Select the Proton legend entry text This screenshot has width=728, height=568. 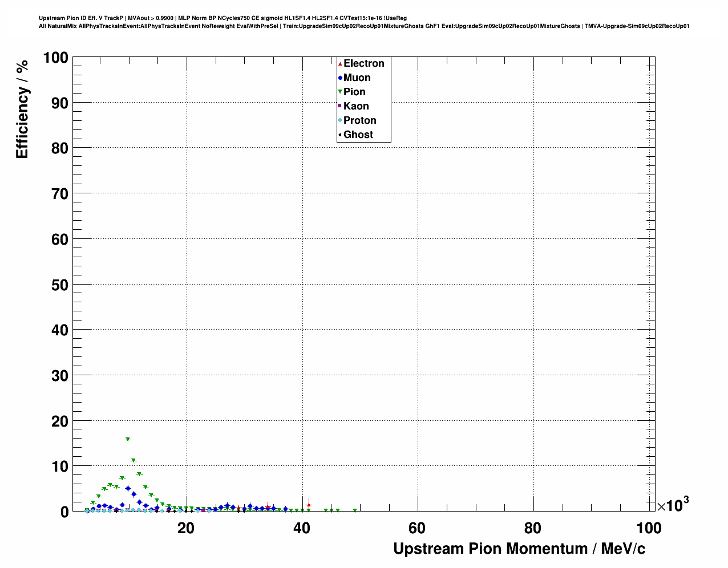click(359, 120)
